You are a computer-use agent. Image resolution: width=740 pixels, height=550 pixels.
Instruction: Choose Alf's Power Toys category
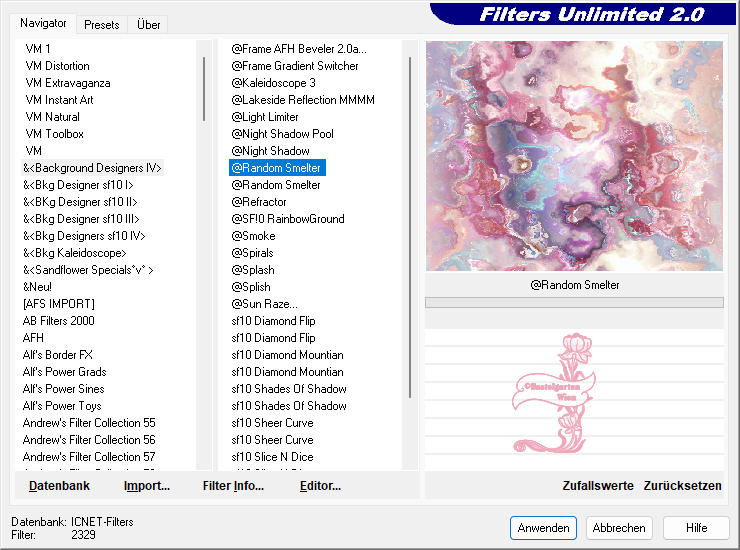[x=62, y=406]
